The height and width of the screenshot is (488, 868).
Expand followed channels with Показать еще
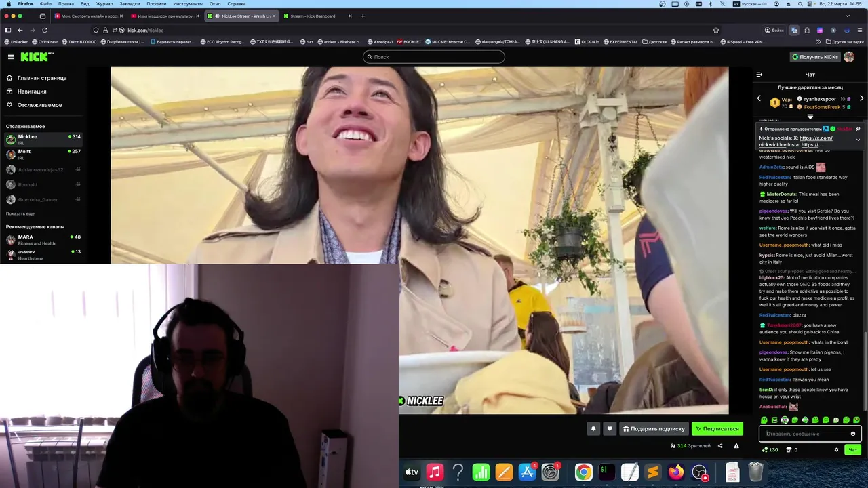click(20, 213)
